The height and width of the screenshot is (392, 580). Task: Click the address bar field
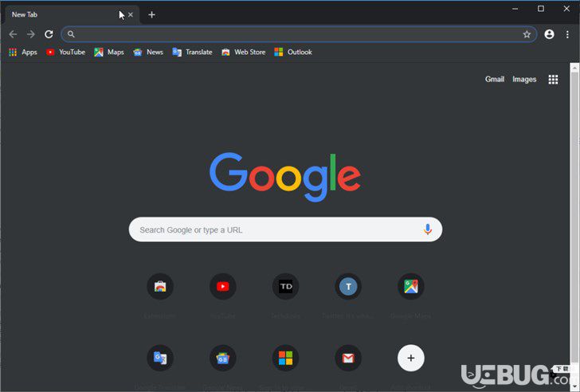pos(299,34)
